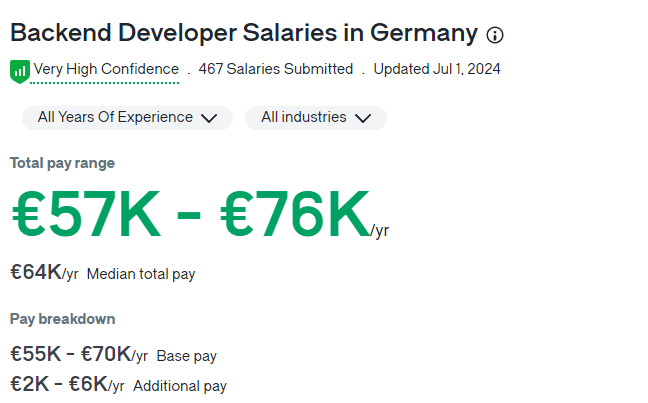Screen dimensions: 648x403
Task: Click the €55K - €70K base pay range
Action: pos(70,354)
